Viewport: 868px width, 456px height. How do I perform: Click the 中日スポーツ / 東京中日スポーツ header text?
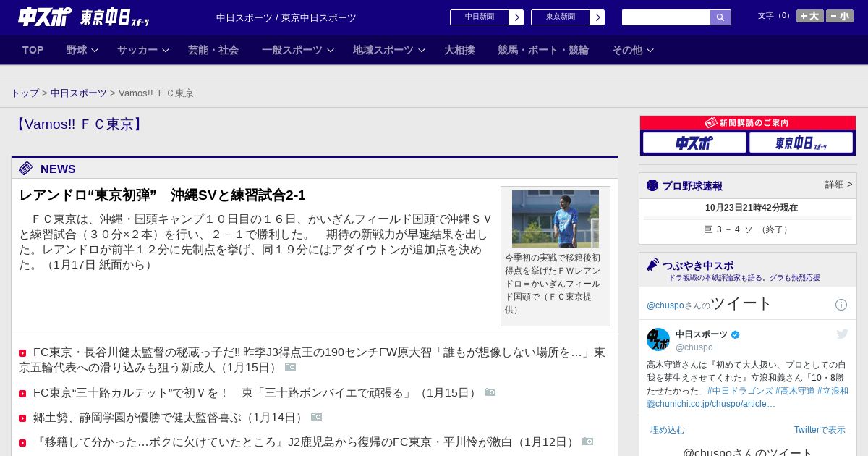(x=286, y=17)
